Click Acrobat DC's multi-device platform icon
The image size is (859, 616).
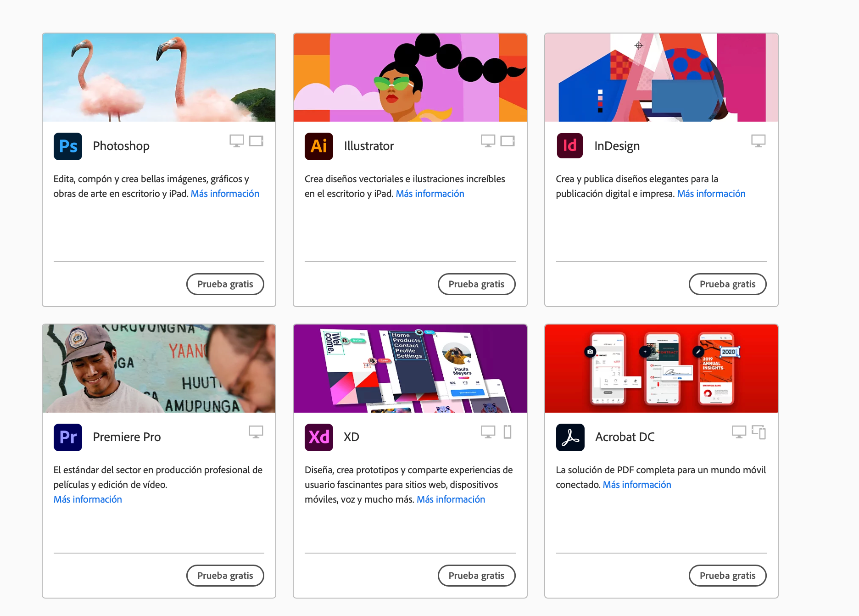point(759,432)
